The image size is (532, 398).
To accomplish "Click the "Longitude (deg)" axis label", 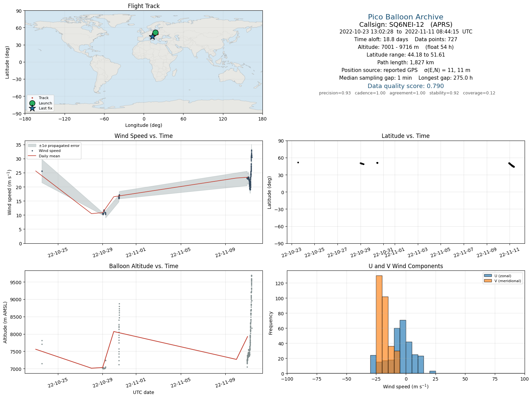I will [144, 125].
